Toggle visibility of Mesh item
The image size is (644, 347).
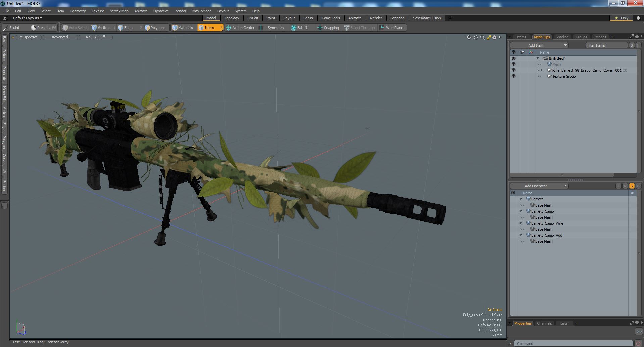[513, 64]
